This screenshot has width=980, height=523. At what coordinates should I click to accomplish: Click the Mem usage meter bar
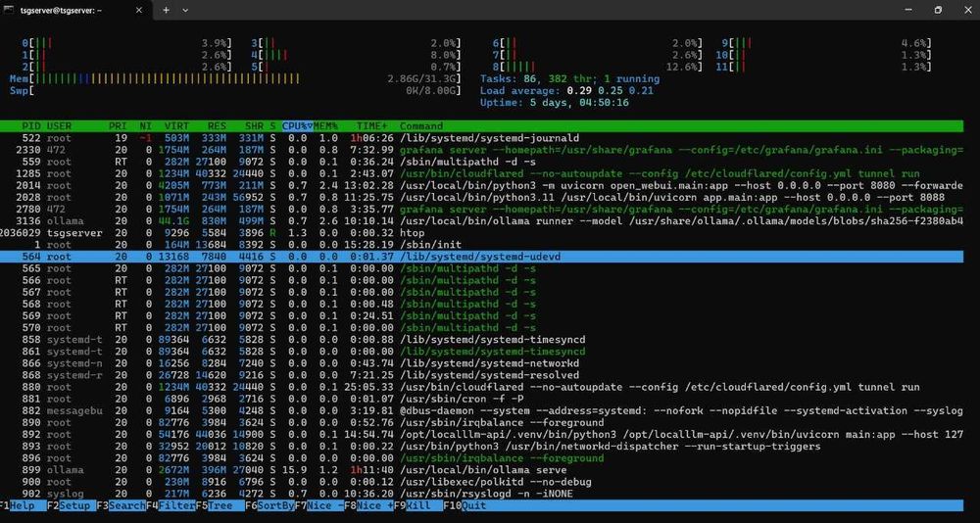click(x=234, y=78)
